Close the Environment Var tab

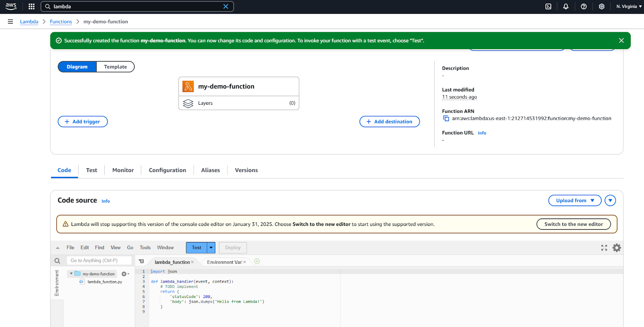[x=245, y=262]
